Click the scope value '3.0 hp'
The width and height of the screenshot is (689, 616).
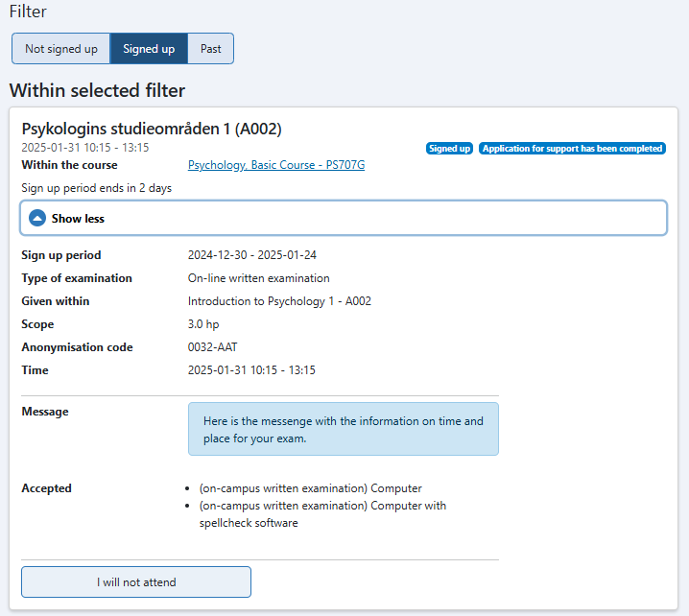coord(203,324)
